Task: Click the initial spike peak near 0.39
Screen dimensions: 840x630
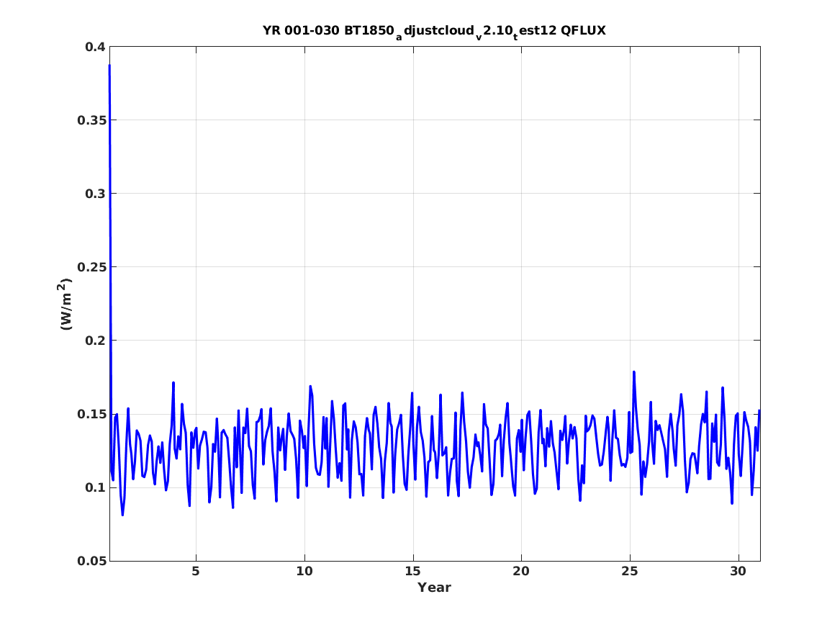Action: click(x=110, y=66)
